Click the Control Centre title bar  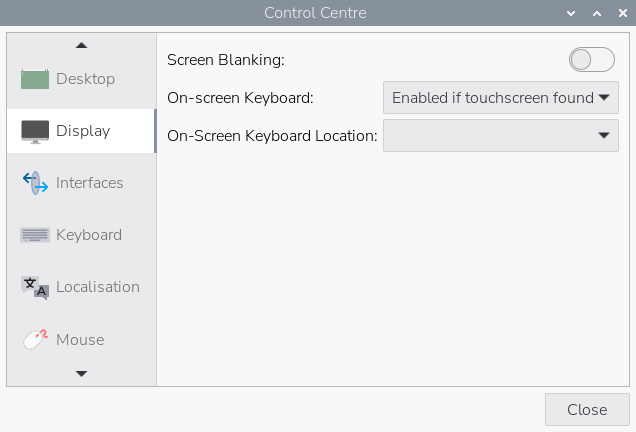[315, 13]
